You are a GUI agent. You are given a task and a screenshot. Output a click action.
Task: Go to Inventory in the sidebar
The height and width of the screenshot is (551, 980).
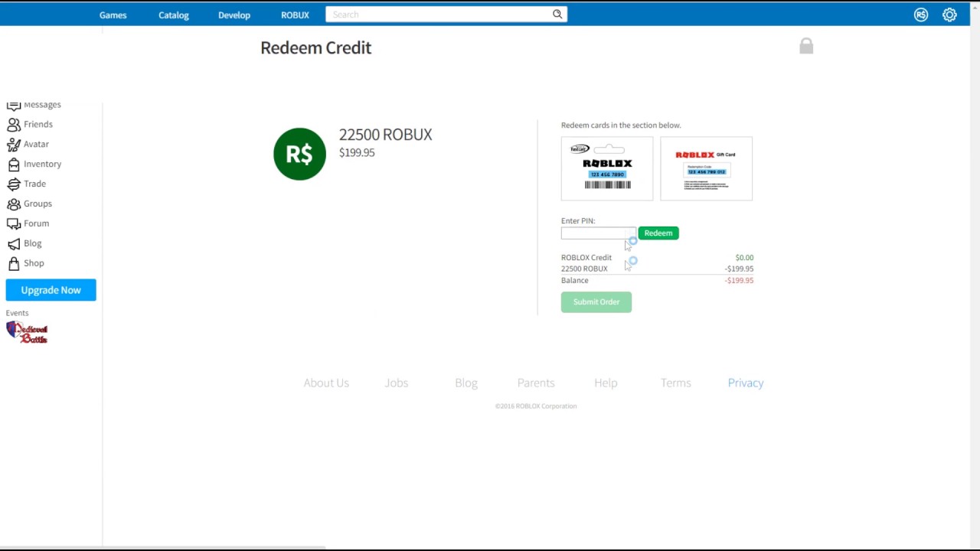tap(42, 164)
